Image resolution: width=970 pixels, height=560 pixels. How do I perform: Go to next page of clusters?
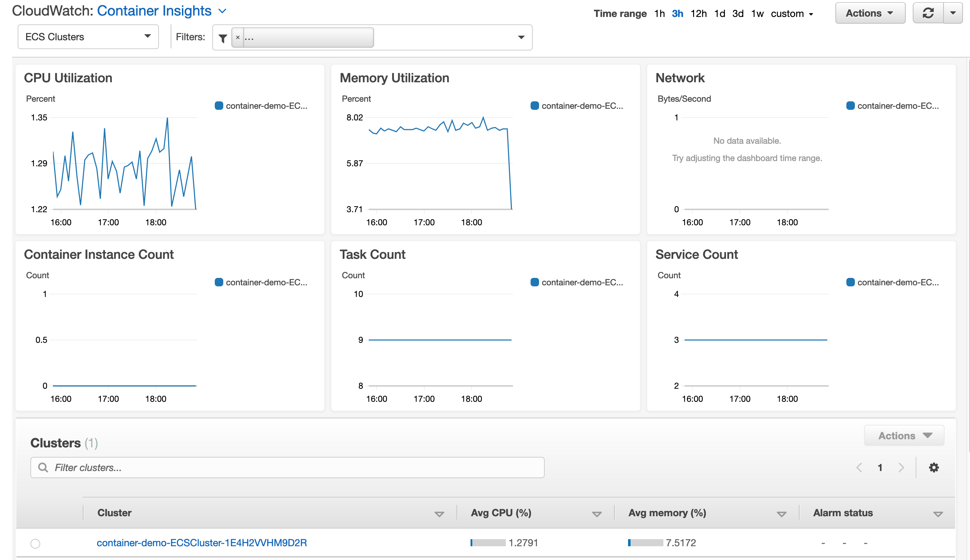click(901, 468)
